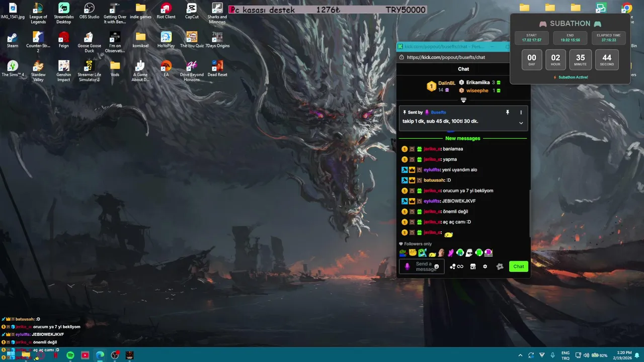The image size is (644, 362).
Task: Open volume control in system tray
Action: [x=586, y=355]
